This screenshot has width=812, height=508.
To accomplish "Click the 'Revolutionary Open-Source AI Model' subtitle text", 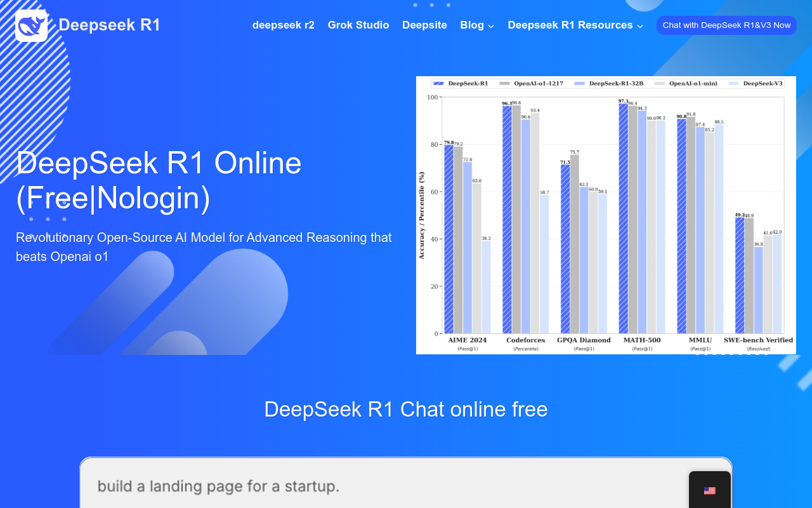I will [204, 247].
